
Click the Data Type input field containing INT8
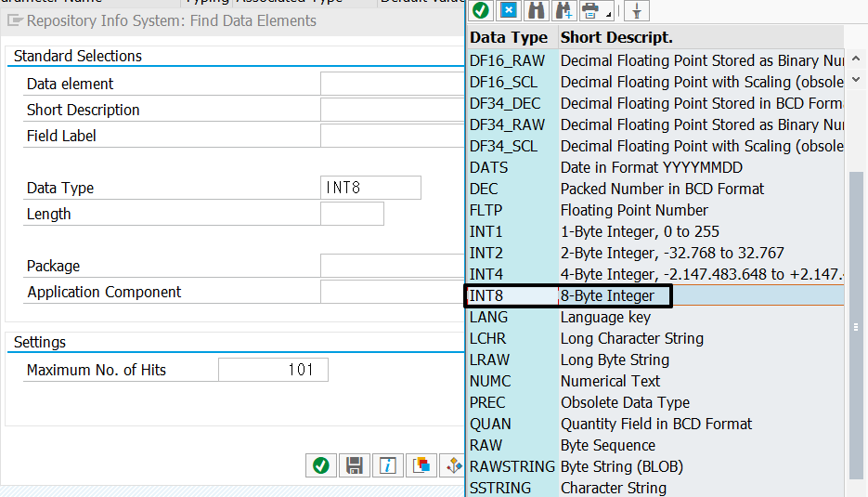369,188
